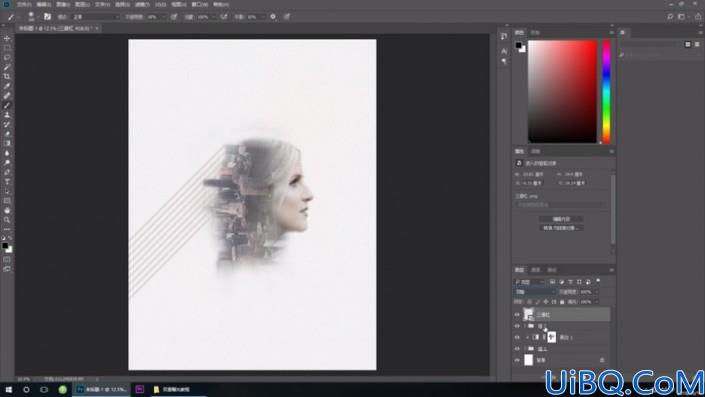Toggle visibility of the masked adjustment layer
Screen dimensions: 705x397
(517, 337)
